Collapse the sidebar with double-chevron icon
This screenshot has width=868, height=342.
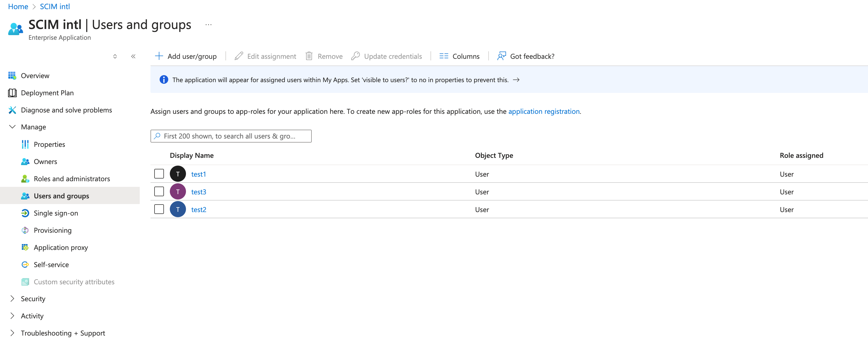133,56
